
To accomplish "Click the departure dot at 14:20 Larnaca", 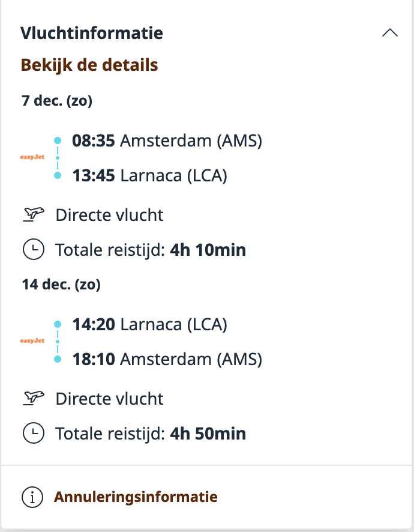I will point(58,323).
